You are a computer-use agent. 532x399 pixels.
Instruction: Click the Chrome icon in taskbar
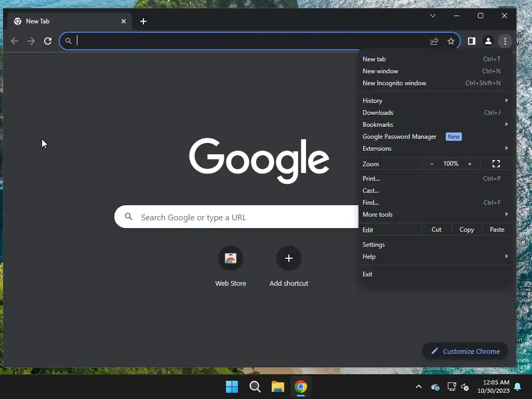pos(301,387)
